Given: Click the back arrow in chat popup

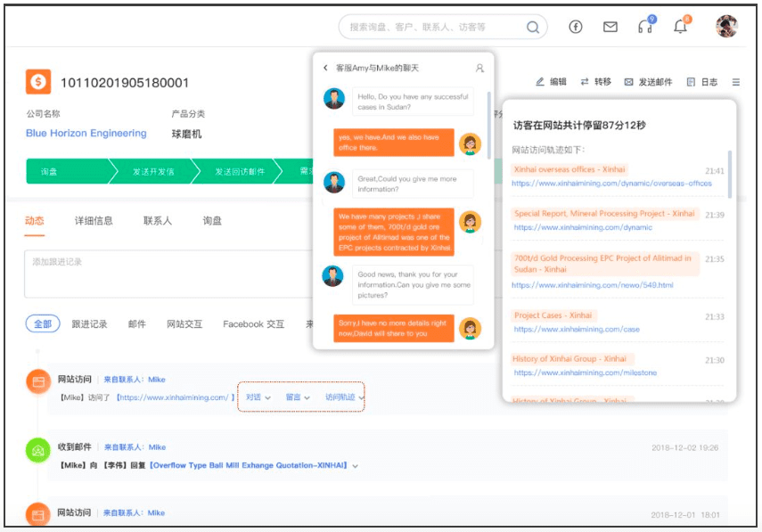Looking at the screenshot, I should click(x=326, y=68).
